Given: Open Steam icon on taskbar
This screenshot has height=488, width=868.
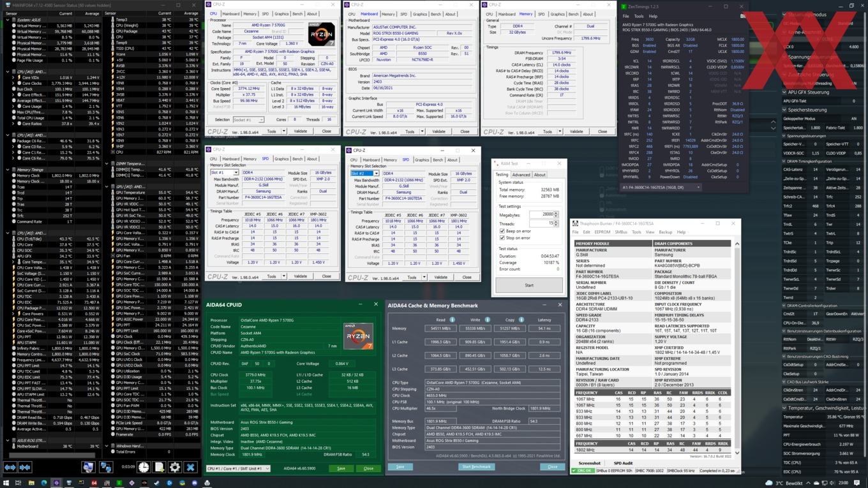Looking at the screenshot, I should pyautogui.click(x=157, y=483).
